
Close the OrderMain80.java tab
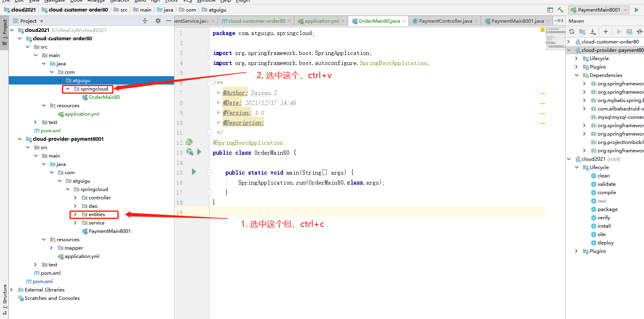tap(404, 21)
